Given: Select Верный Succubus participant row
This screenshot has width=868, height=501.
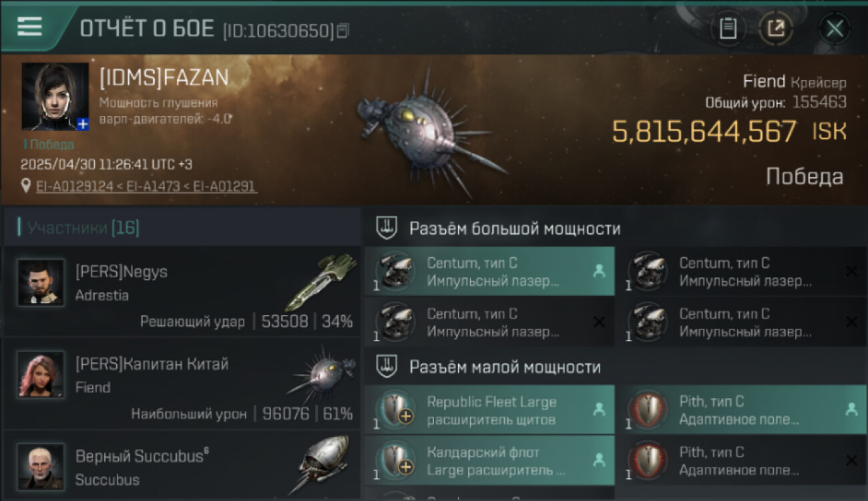Looking at the screenshot, I should pos(182,466).
